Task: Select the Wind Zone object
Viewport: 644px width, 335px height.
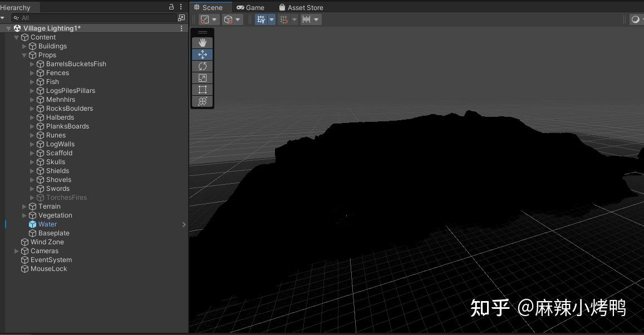Action: pyautogui.click(x=47, y=242)
